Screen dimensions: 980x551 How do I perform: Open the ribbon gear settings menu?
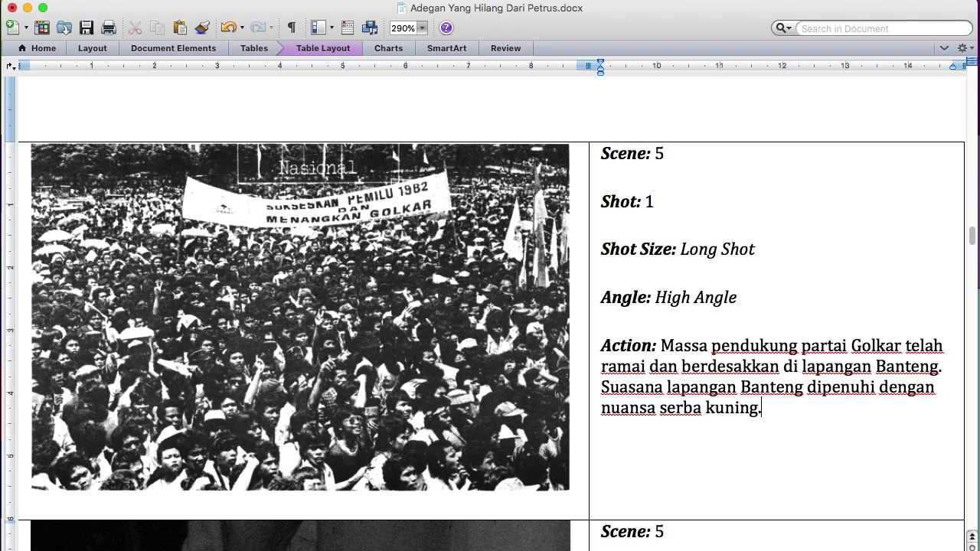pos(963,48)
